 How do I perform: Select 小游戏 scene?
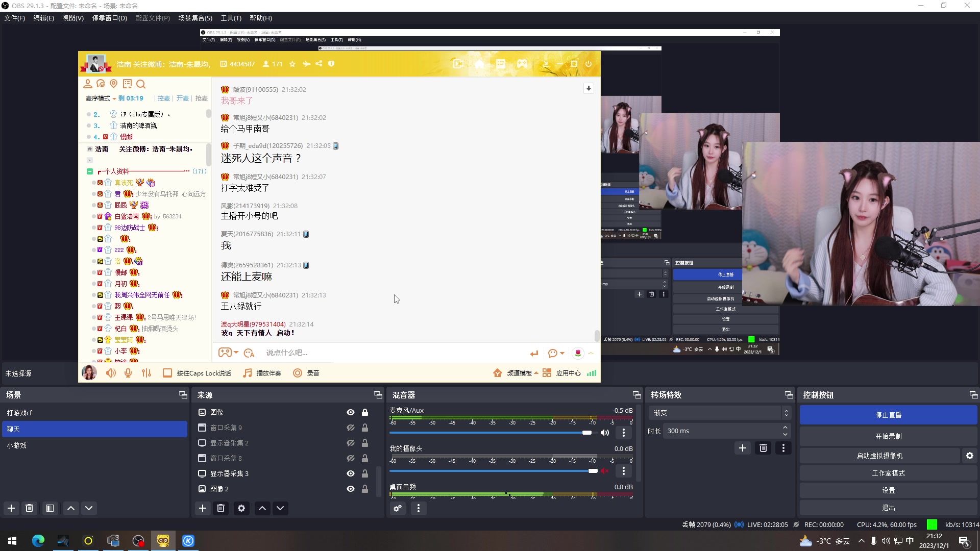point(94,445)
